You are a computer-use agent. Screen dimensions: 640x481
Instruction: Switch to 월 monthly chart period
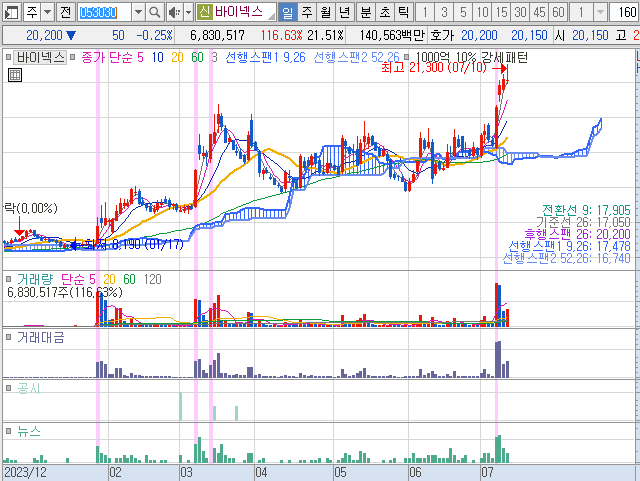point(325,13)
